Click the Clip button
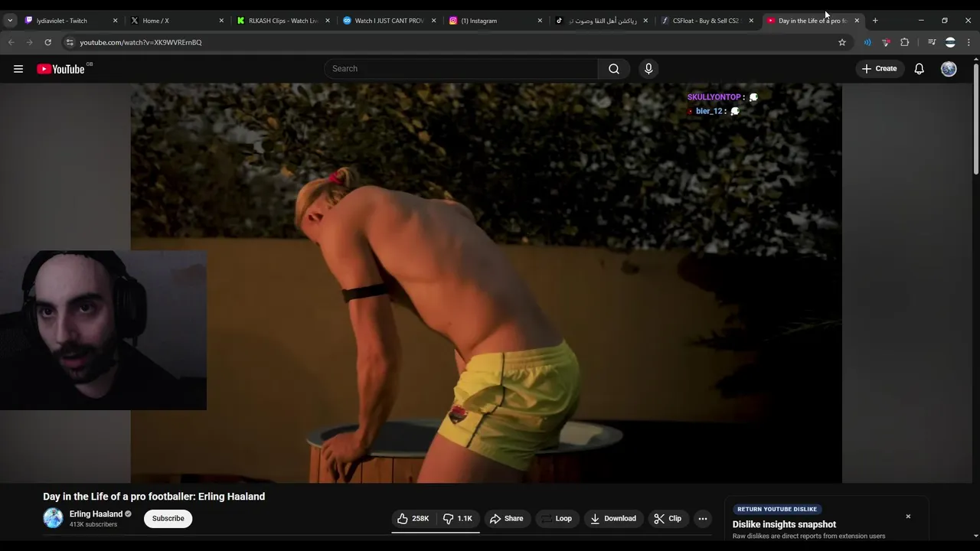This screenshot has width=980, height=551. click(667, 519)
